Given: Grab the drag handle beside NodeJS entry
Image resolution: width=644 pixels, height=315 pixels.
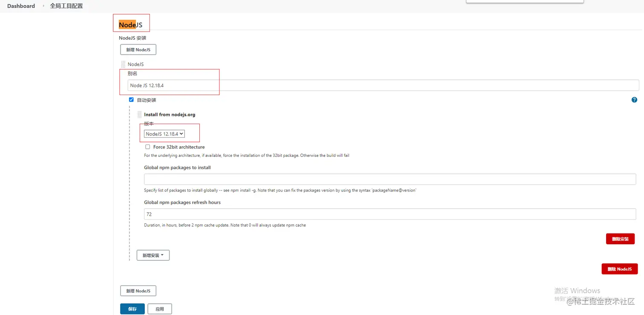Looking at the screenshot, I should pyautogui.click(x=123, y=64).
